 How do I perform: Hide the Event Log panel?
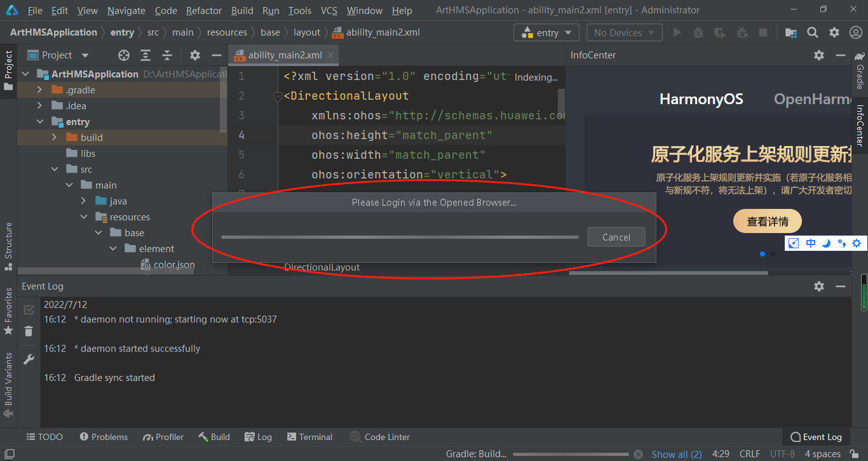pyautogui.click(x=841, y=286)
